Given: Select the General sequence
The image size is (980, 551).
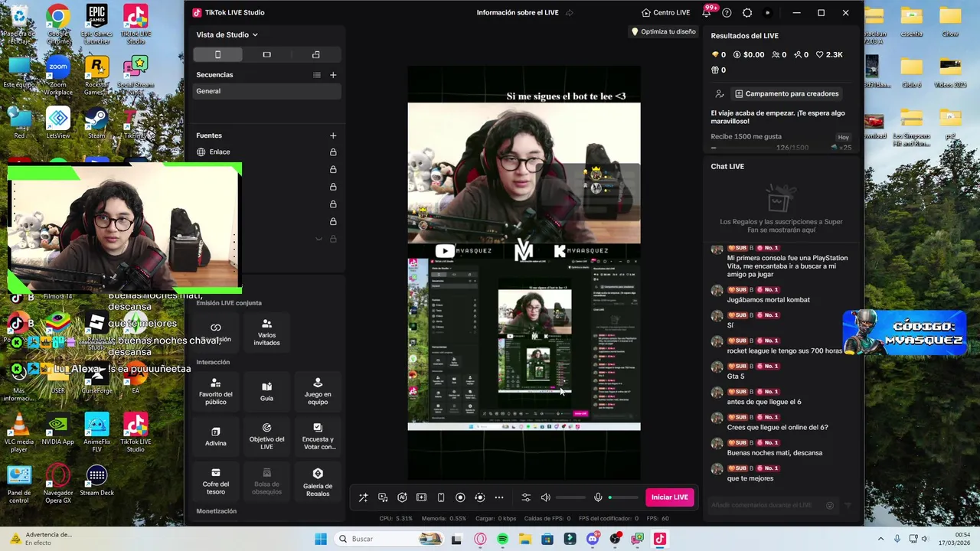Looking at the screenshot, I should click(267, 91).
